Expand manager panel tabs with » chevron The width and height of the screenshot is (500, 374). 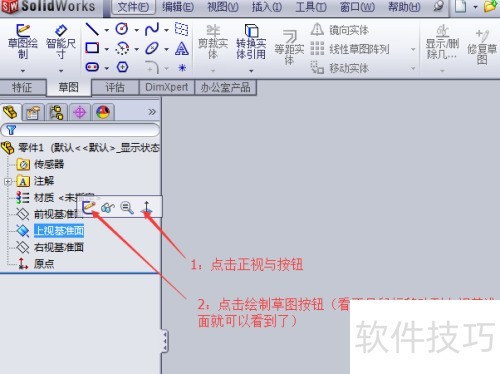coord(152,112)
